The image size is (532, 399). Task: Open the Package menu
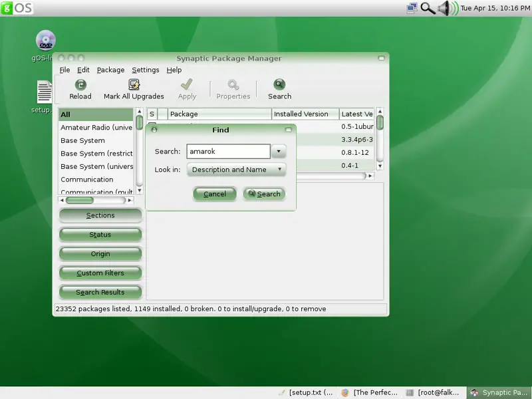(110, 70)
